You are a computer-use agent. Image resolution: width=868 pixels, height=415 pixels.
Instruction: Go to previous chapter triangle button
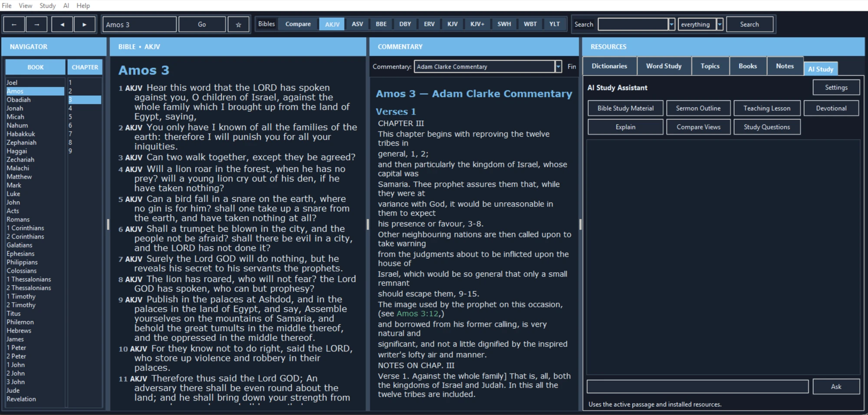pyautogui.click(x=62, y=24)
